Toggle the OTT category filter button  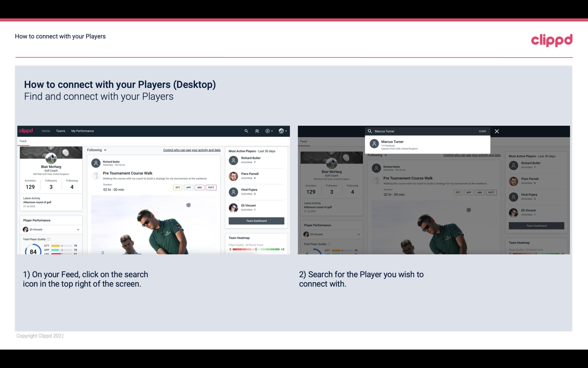(x=177, y=187)
